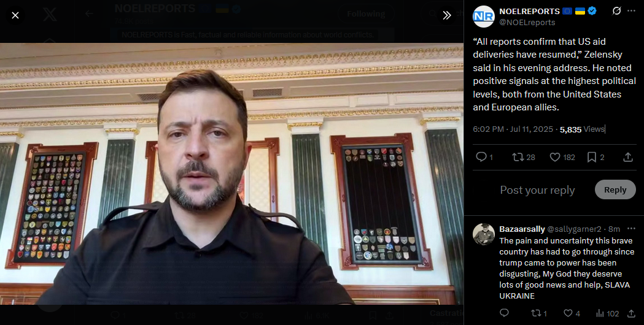Open the 6:02 PM · Jul 11, 2025 timestamp
This screenshot has width=644, height=325.
point(513,129)
